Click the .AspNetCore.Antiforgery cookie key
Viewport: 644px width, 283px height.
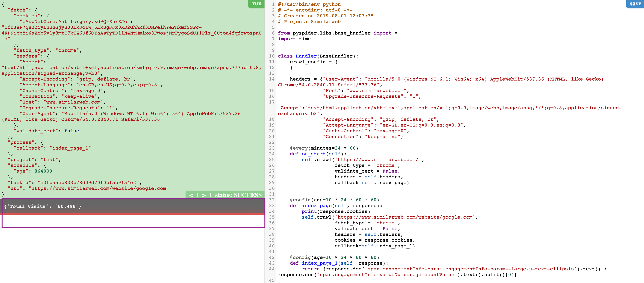(76, 21)
